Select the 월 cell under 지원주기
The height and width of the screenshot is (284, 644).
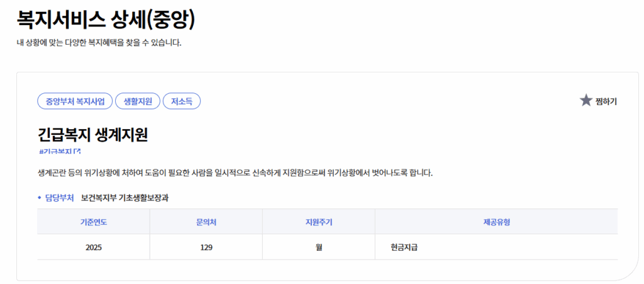point(319,247)
